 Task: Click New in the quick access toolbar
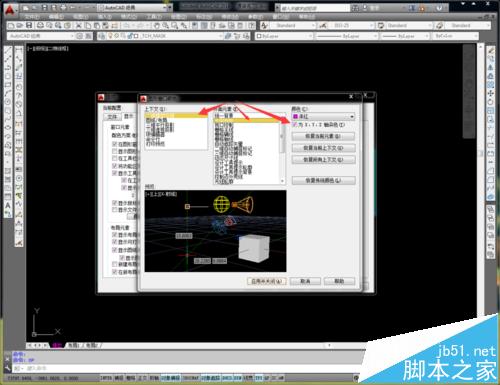[x=26, y=7]
